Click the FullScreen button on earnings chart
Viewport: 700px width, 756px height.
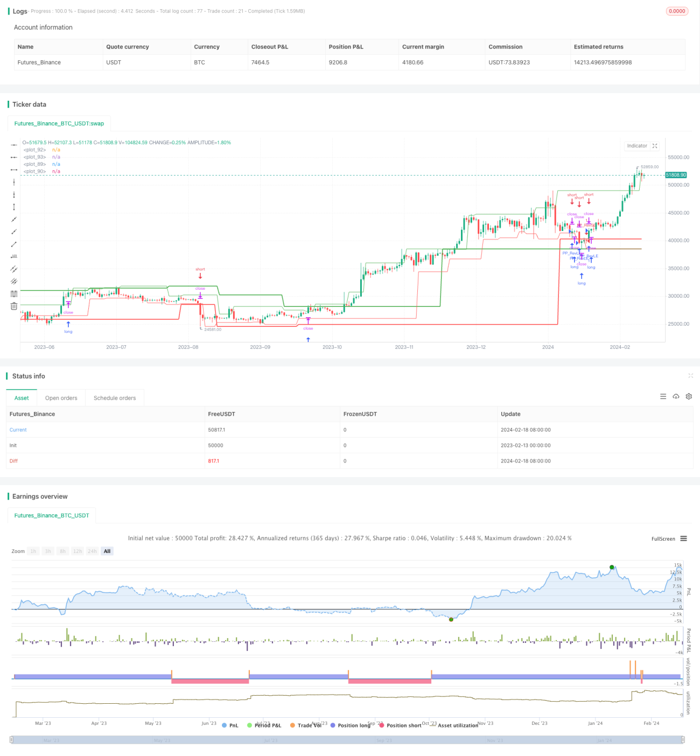coord(663,538)
